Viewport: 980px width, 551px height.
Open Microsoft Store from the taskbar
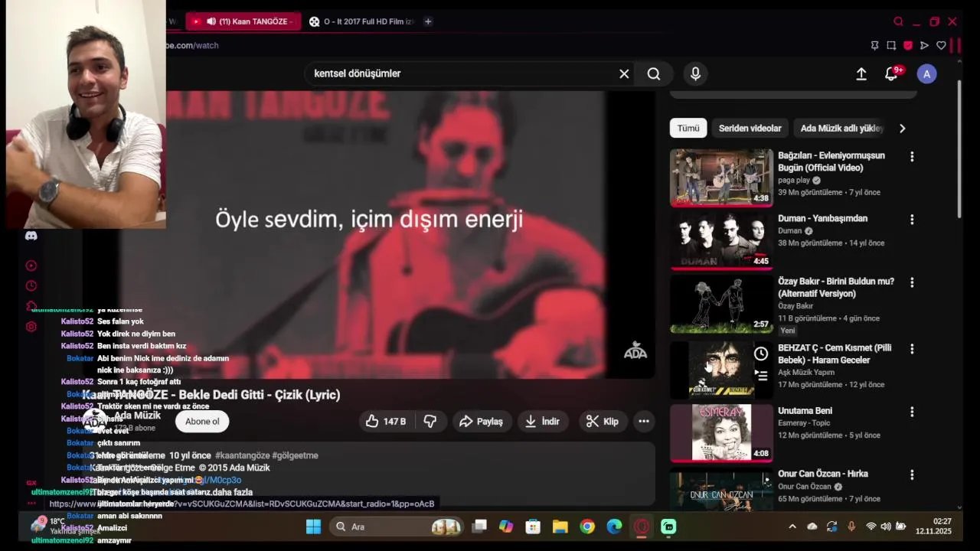coord(533,527)
